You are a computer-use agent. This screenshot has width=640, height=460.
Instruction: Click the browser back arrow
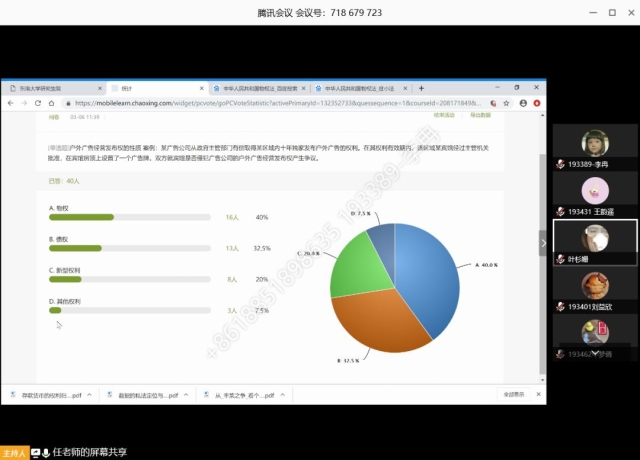click(11, 102)
